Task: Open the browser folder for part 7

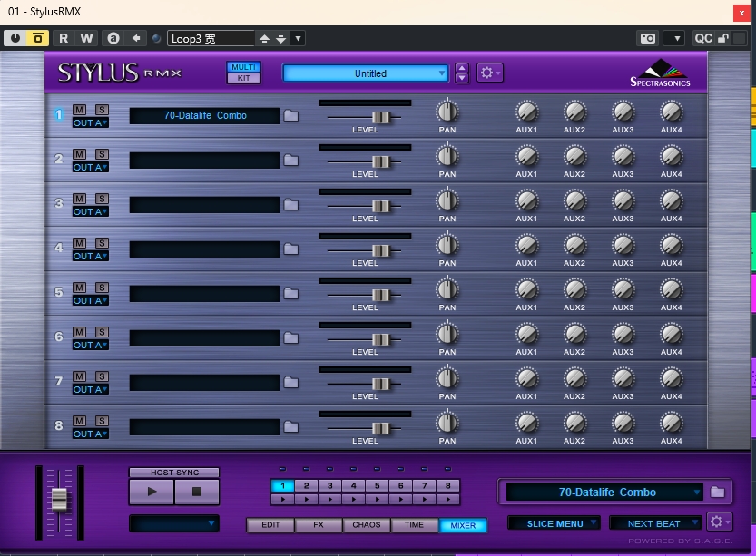Action: coord(290,383)
